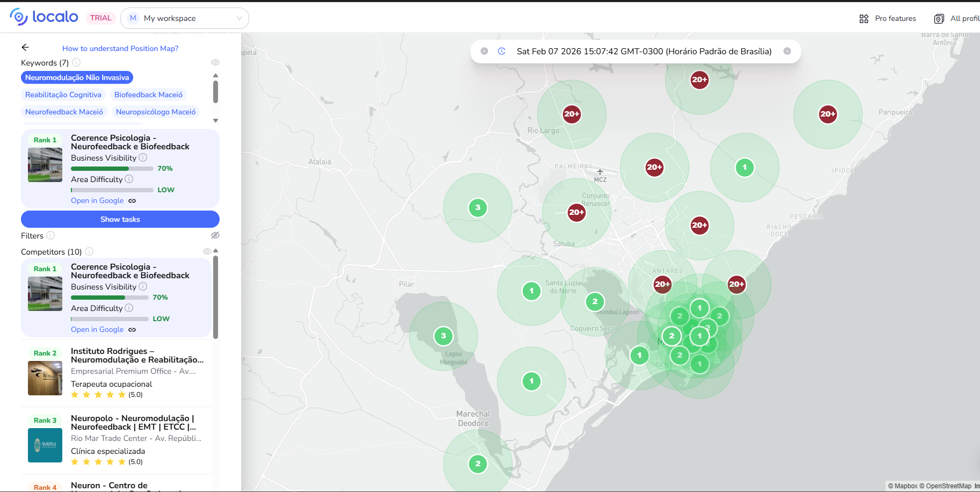
Task: Select the marker 2 below Marechal Deodoro
Action: 477,464
